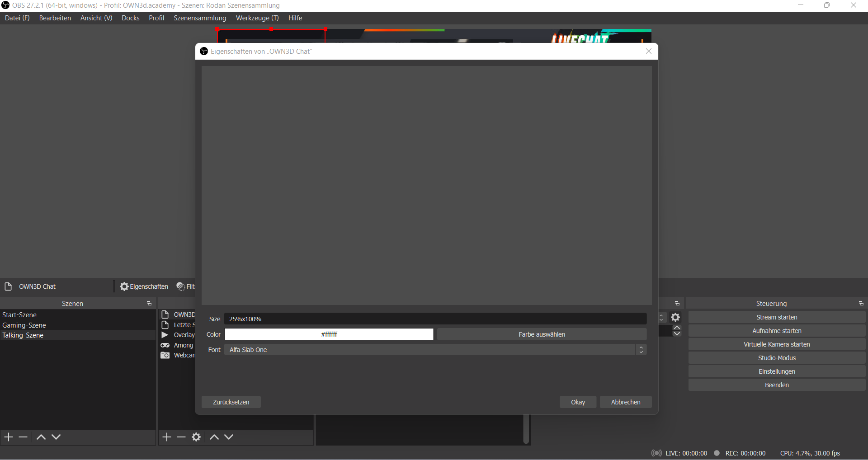Add a new scene with the plus icon
This screenshot has height=460, width=868.
point(8,437)
